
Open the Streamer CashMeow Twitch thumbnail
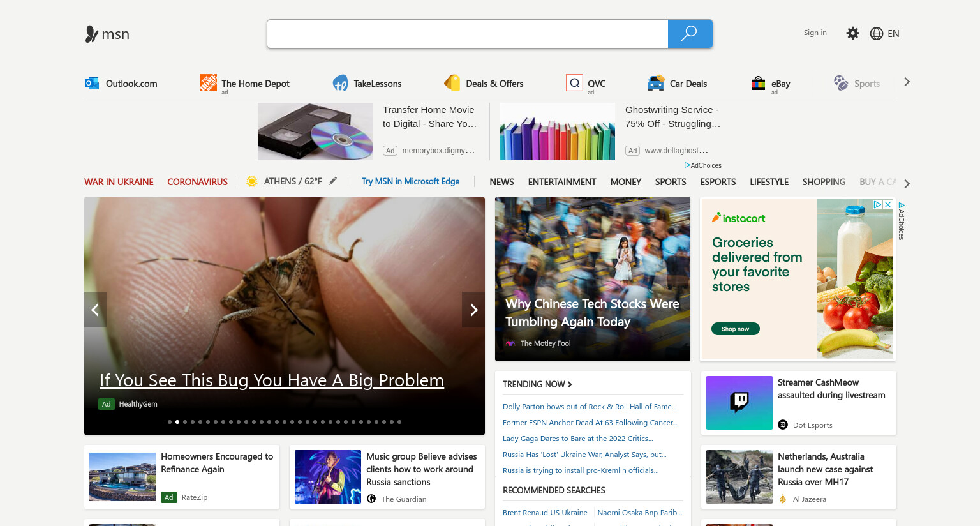pyautogui.click(x=739, y=403)
